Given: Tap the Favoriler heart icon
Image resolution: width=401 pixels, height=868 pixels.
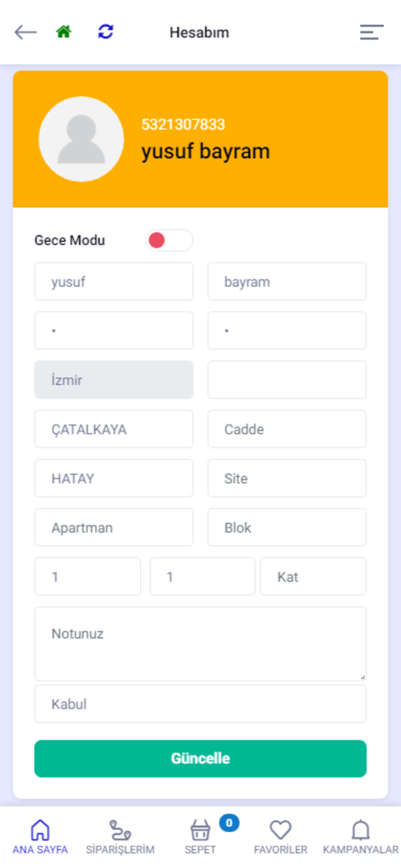Looking at the screenshot, I should pos(280,830).
